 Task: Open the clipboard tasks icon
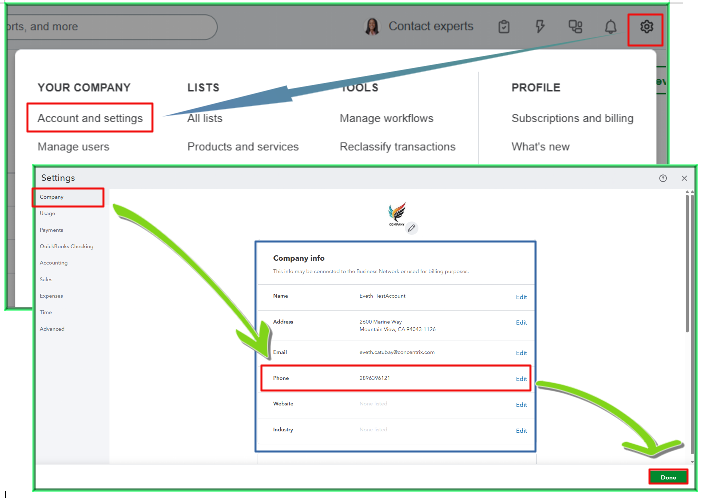point(504,27)
